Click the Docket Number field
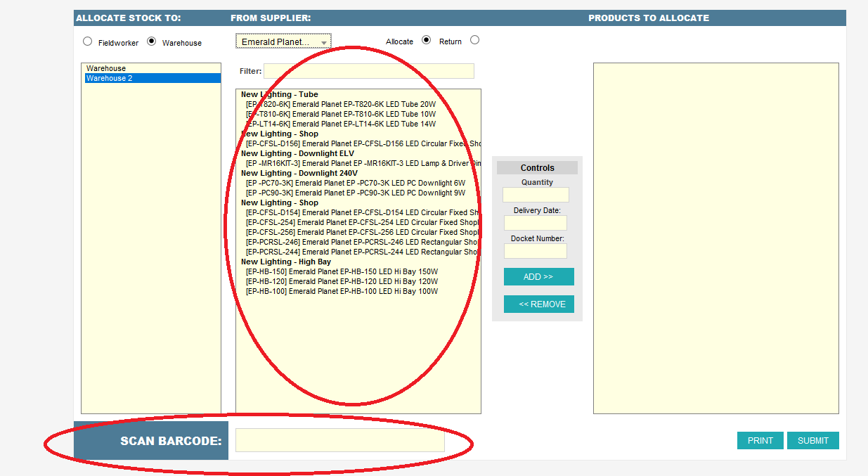Screen dimensions: 868x476 (536, 251)
